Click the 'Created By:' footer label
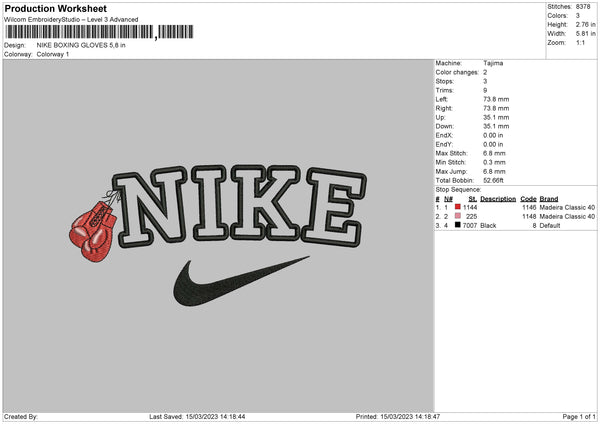The height and width of the screenshot is (424, 600). pyautogui.click(x=21, y=416)
